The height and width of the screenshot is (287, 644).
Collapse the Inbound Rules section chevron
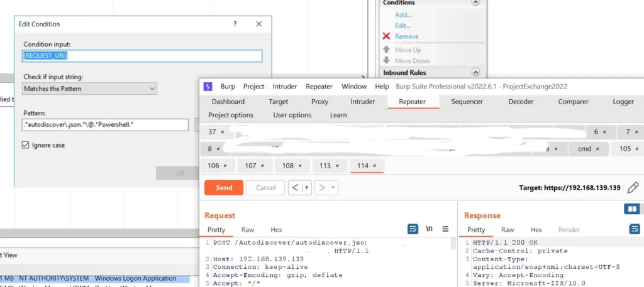click(475, 73)
